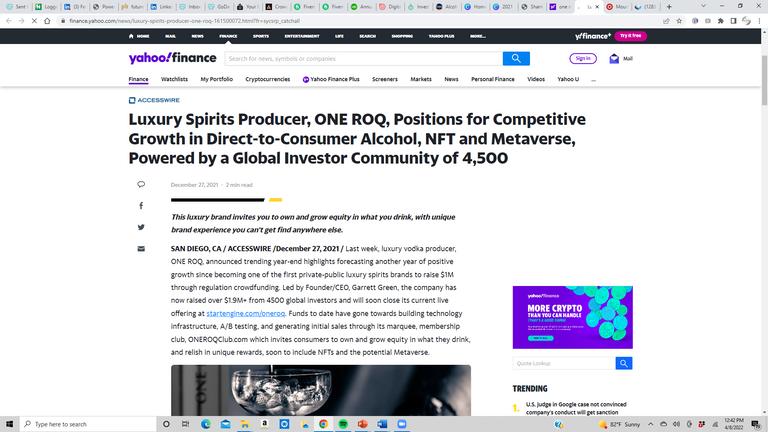Expand the navigation ellipsis after Yahoo U
The image size is (768, 432).
pyautogui.click(x=593, y=79)
